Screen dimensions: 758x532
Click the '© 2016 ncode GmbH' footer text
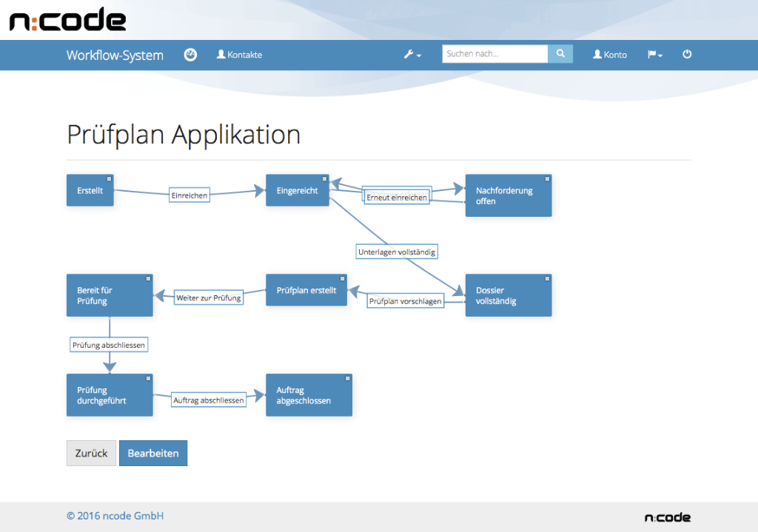(115, 516)
